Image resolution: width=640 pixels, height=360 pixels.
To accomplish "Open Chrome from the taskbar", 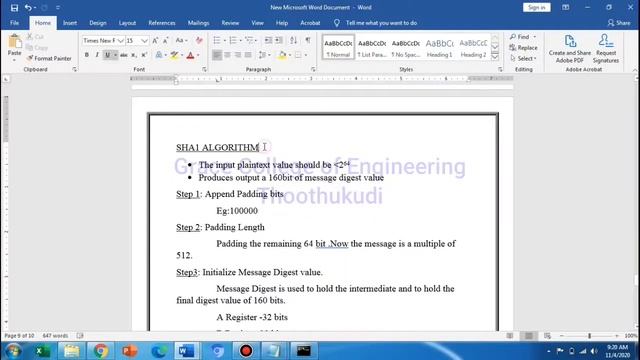I will [100, 351].
